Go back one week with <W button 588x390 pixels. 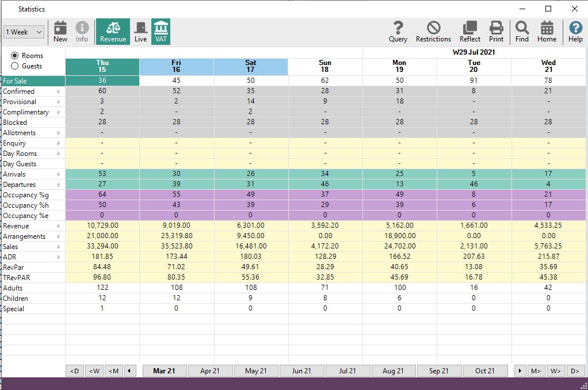pos(94,370)
